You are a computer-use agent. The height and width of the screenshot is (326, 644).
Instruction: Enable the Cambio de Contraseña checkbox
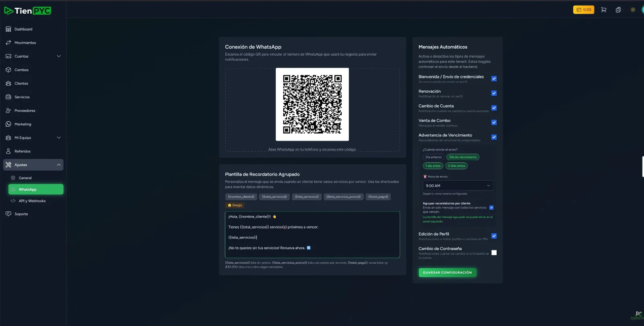point(494,253)
